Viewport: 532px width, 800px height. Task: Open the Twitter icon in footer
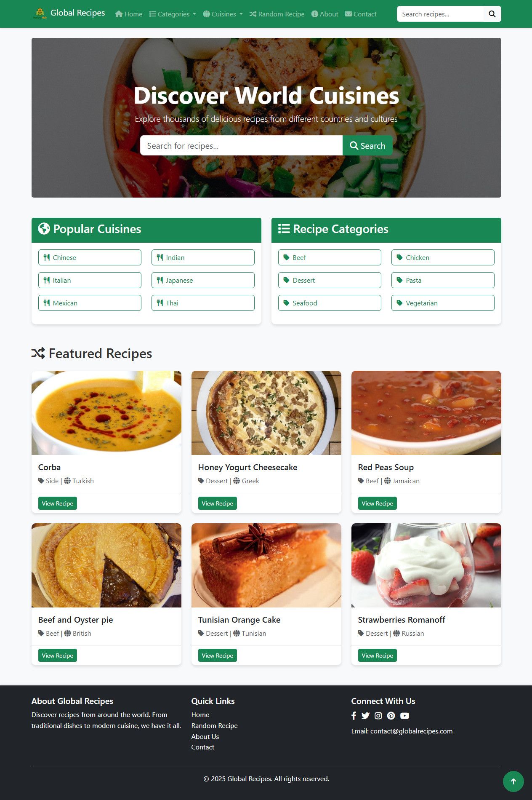[365, 716]
